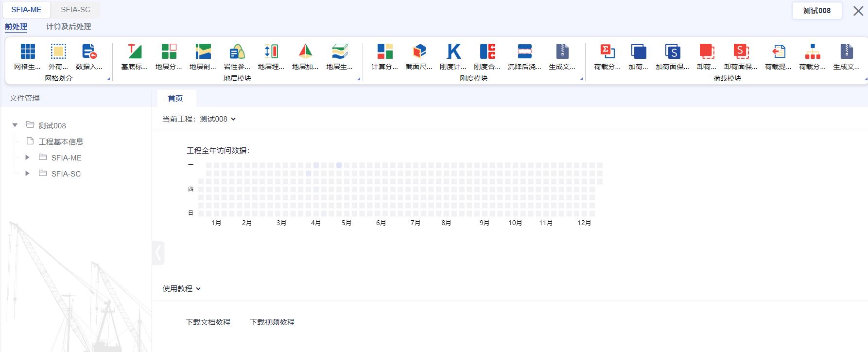Click the 加荷面保... icon in 荷载模块
The image size is (868, 352).
[x=672, y=52]
